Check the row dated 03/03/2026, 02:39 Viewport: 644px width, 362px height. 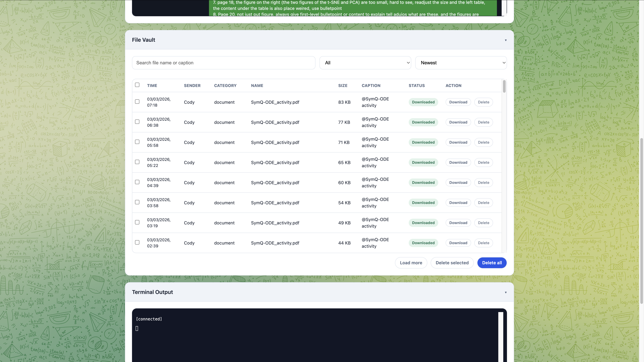click(137, 242)
